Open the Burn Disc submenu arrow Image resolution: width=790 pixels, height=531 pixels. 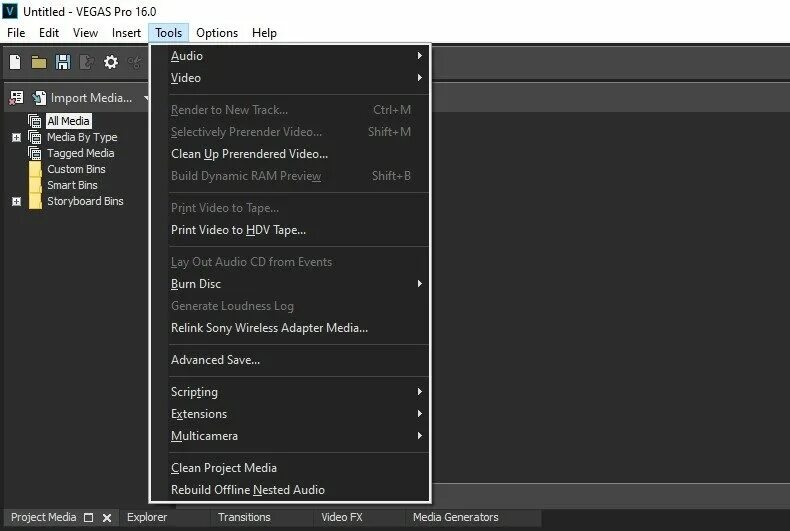coord(419,284)
